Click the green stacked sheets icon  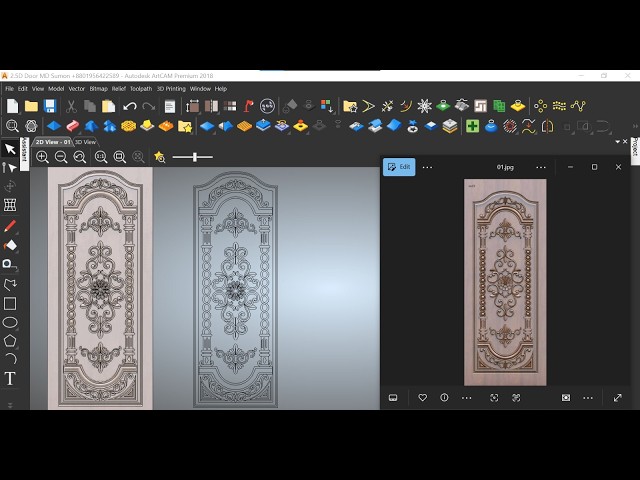[x=499, y=106]
